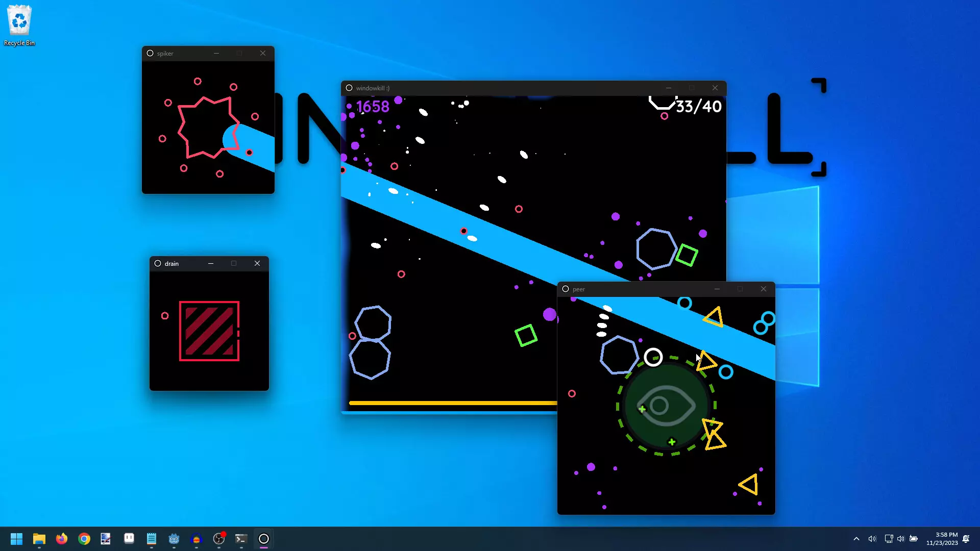Open Google Chrome from the taskbar
Image resolution: width=980 pixels, height=551 pixels.
click(x=84, y=539)
